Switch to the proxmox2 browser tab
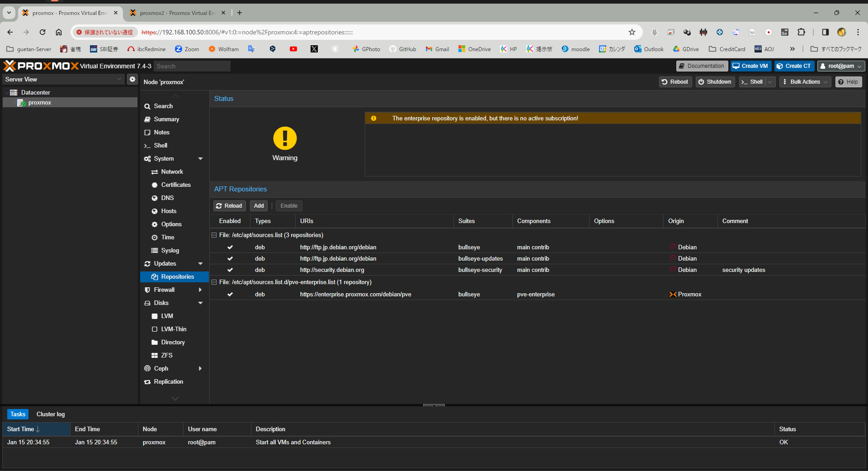868x471 pixels. tap(176, 13)
